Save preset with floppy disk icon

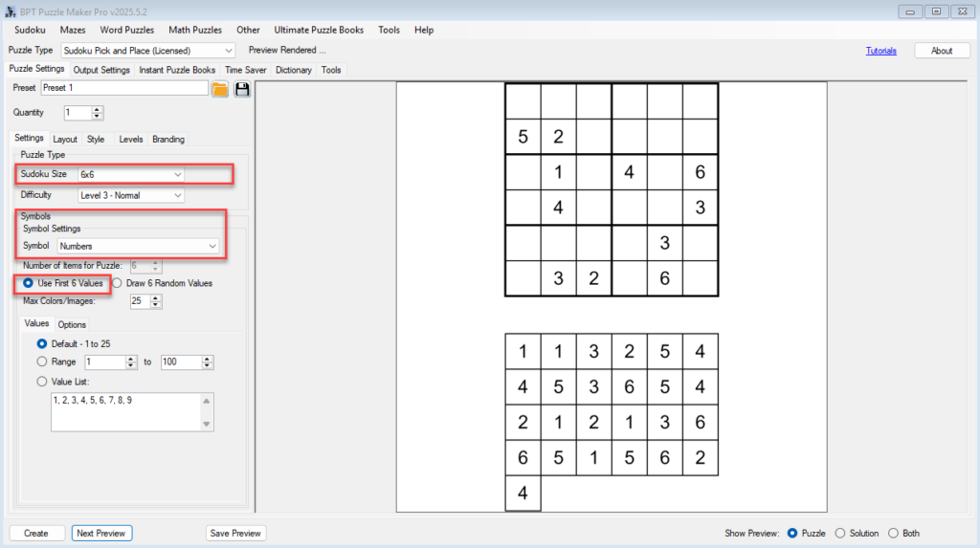point(242,89)
